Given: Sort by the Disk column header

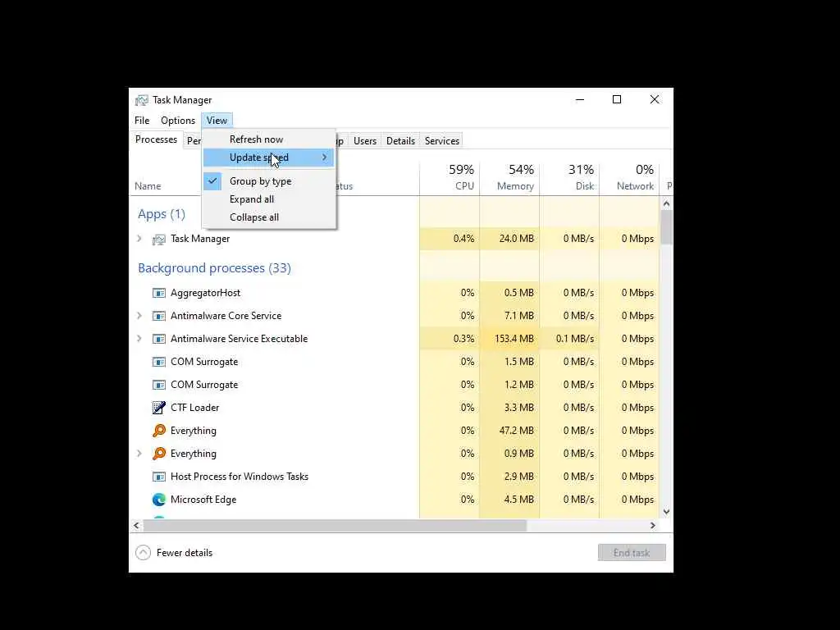Looking at the screenshot, I should pos(569,178).
